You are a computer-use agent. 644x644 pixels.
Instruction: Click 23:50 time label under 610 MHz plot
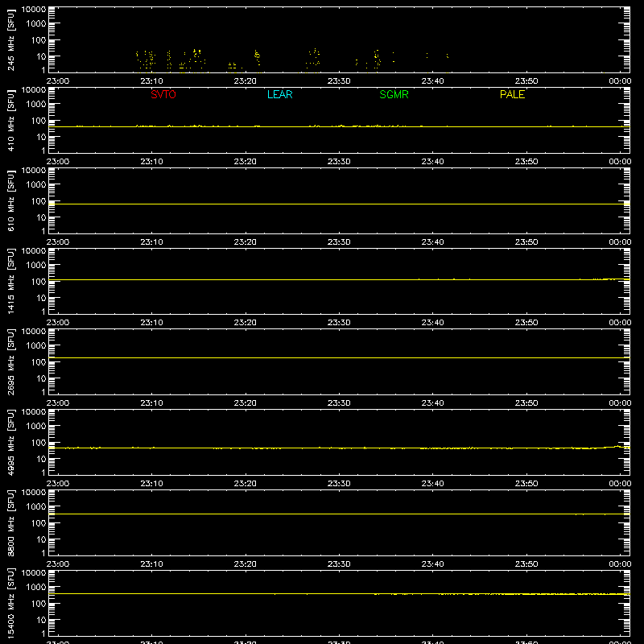[x=526, y=242]
